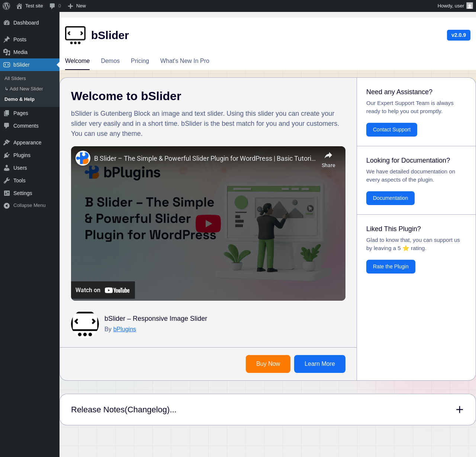Click the Users person icon
Viewport: 476px width, 457px height.
7,168
